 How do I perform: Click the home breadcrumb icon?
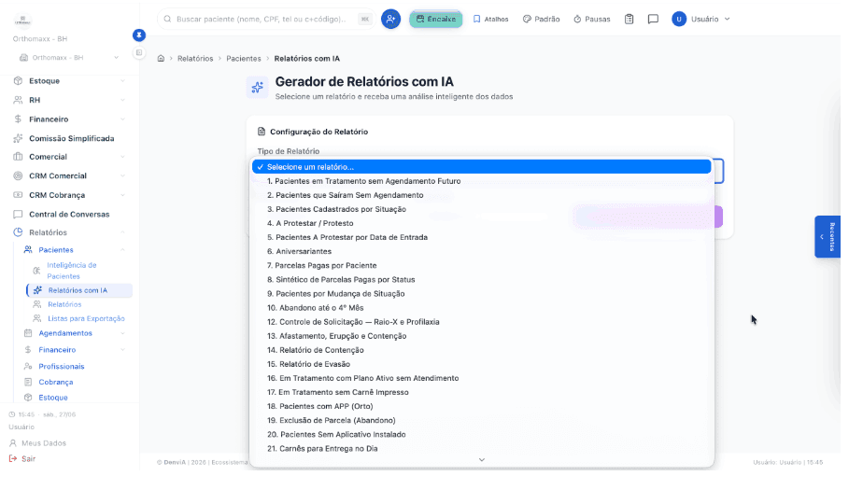tap(161, 58)
